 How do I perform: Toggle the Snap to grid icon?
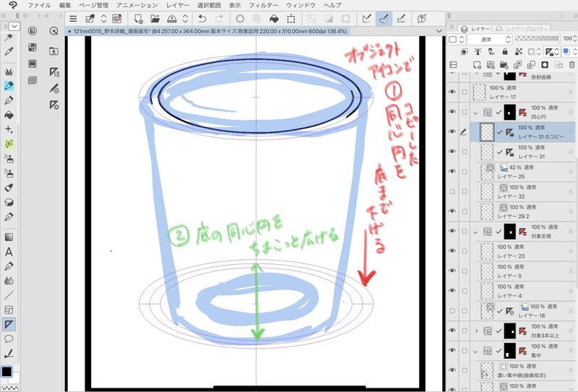coord(401,19)
